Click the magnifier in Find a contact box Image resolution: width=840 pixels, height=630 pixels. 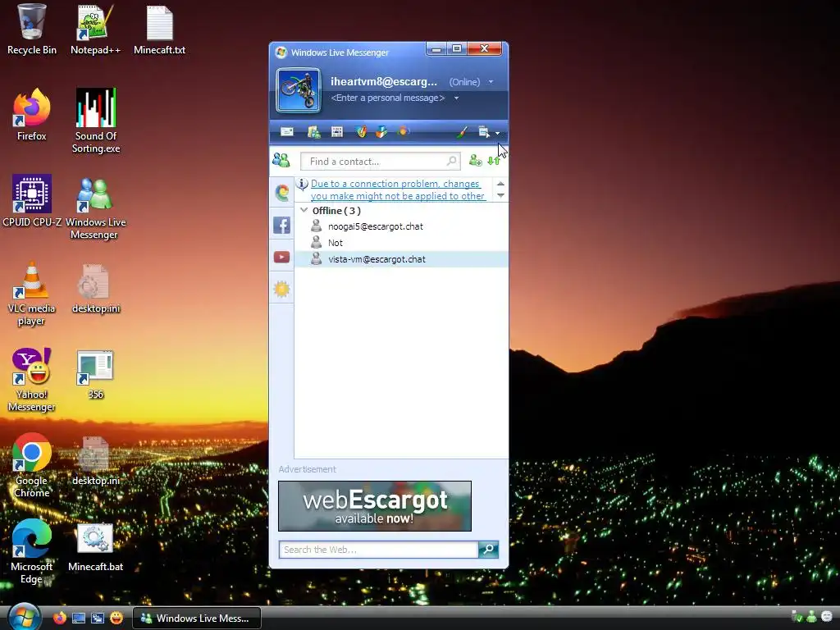coord(452,161)
